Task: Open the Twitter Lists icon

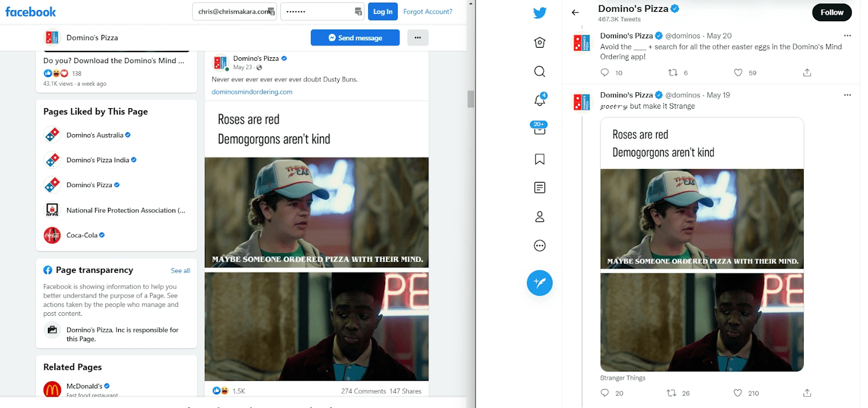Action: [539, 188]
